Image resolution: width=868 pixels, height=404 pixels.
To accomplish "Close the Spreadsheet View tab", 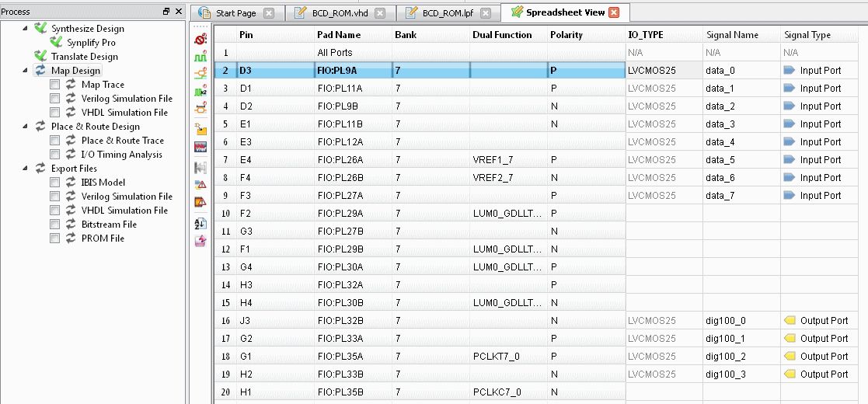I will (614, 12).
